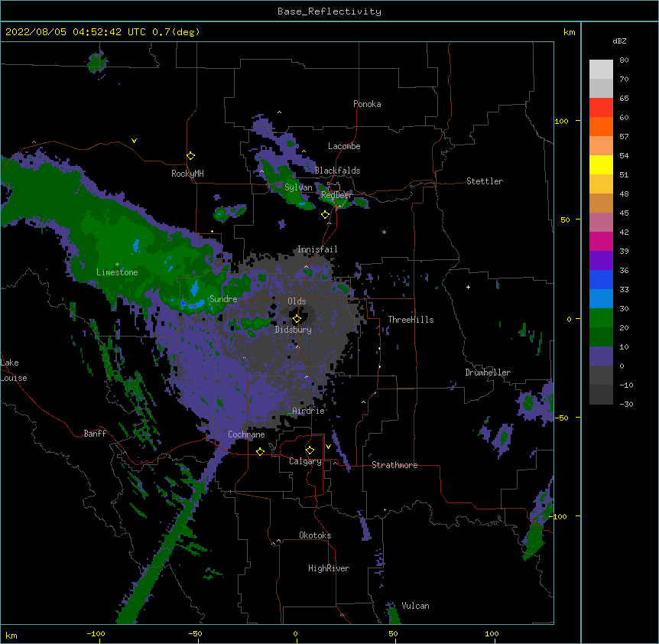Click the white 80 dBZ legend swatch

(x=601, y=70)
